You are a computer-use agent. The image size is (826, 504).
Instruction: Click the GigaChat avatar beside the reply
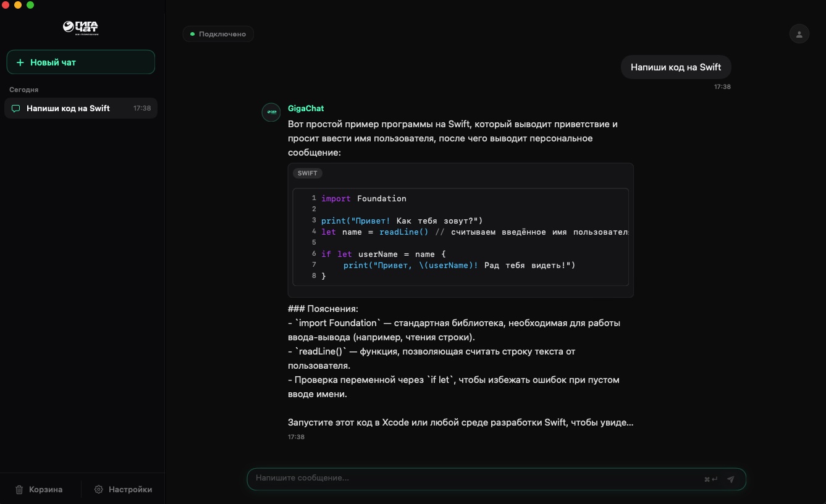tap(271, 112)
